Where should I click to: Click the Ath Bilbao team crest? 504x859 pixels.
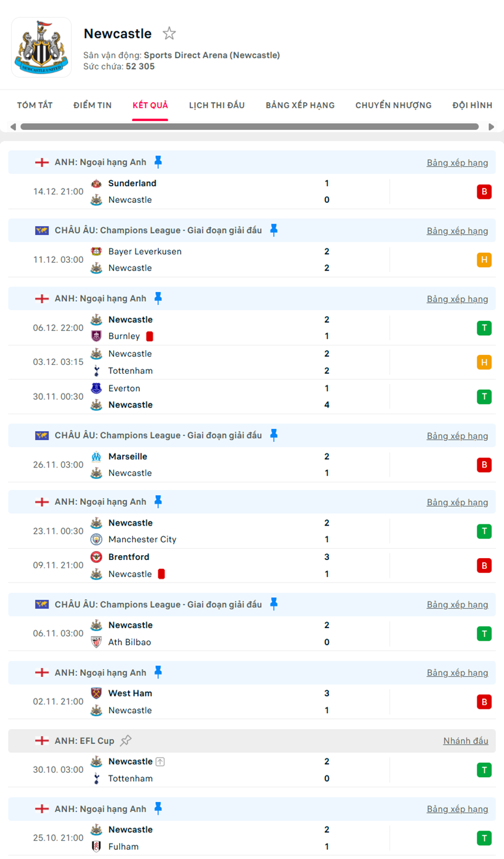(x=96, y=642)
